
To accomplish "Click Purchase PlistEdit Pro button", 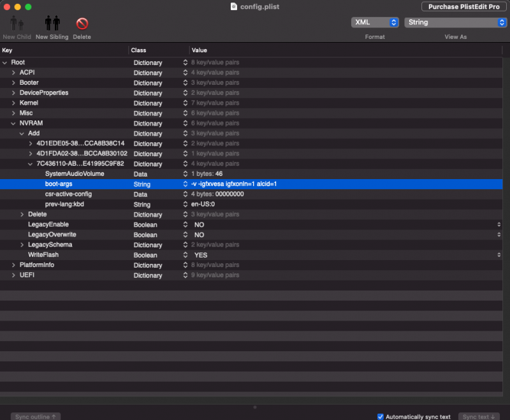I will pos(464,7).
